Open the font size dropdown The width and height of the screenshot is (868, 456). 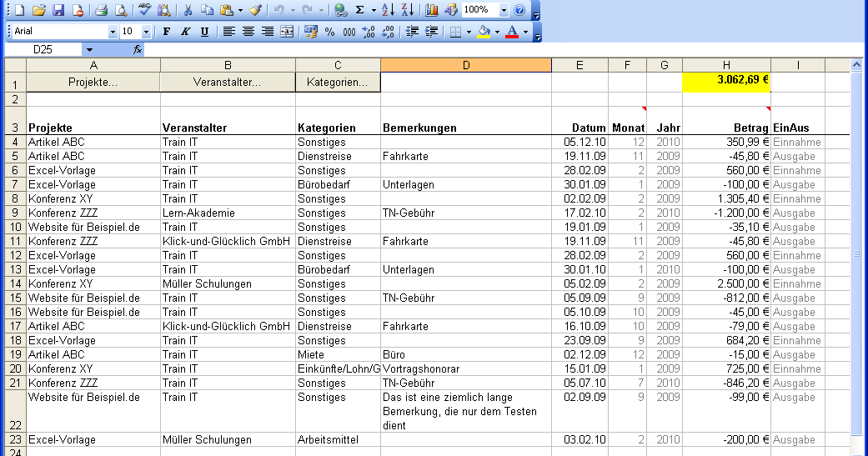coord(146,32)
